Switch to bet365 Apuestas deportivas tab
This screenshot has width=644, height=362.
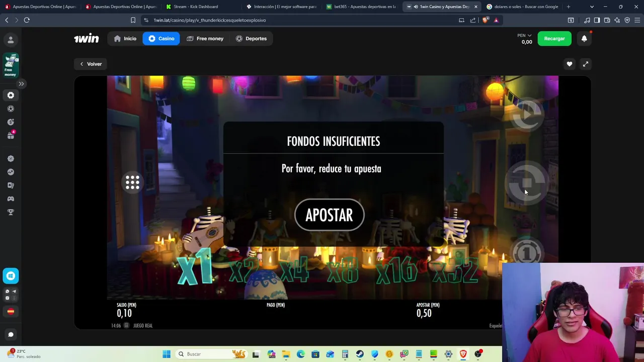362,7
